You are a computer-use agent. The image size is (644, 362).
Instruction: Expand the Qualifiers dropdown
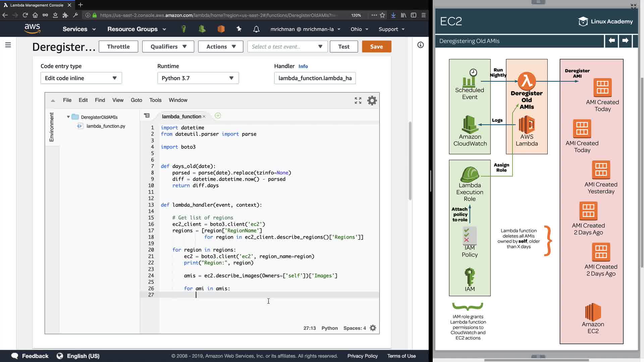[168, 47]
